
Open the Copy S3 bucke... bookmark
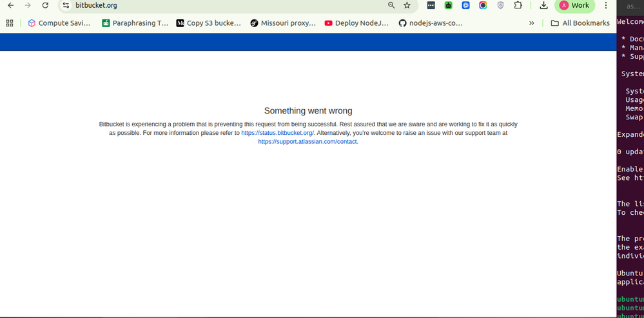(209, 23)
